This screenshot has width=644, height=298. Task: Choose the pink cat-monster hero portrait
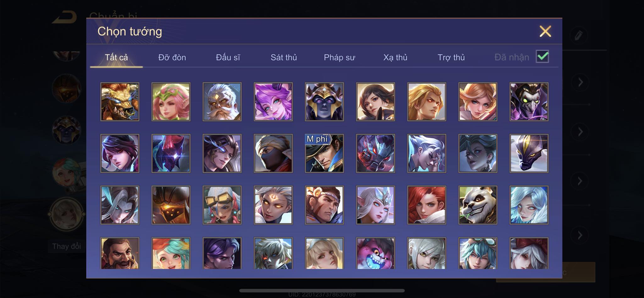375,253
